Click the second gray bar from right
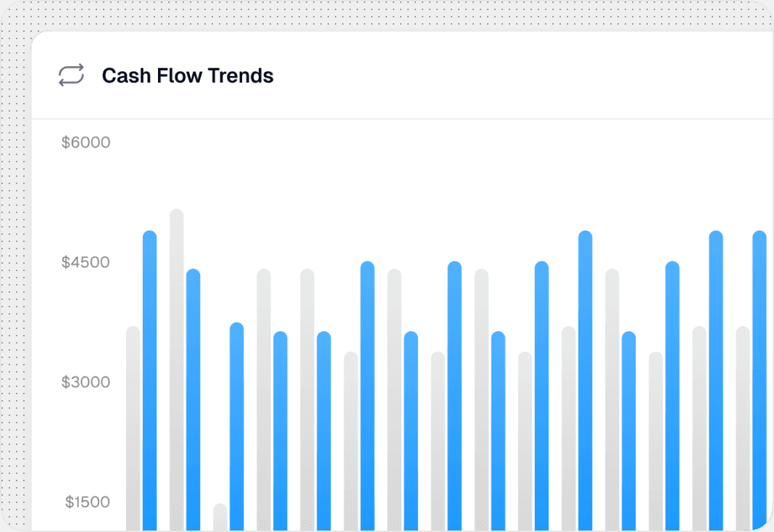This screenshot has height=532, width=774. (699, 428)
